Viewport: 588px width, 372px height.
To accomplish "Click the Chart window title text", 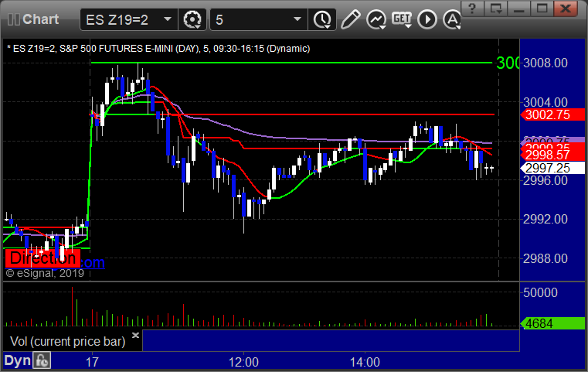I will tap(40, 19).
